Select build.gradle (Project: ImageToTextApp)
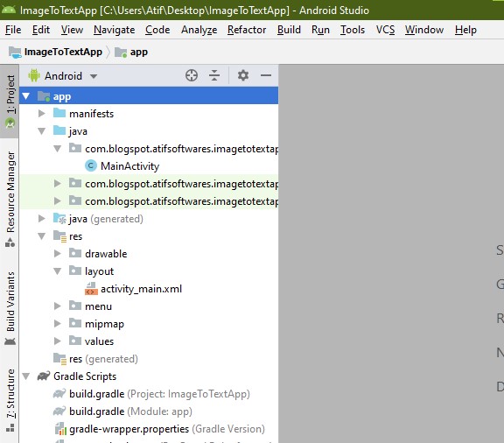 click(x=159, y=394)
